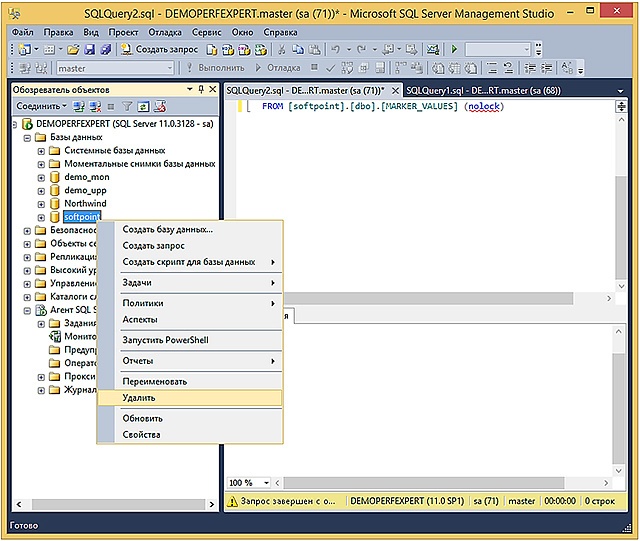Choose 'Удалить' in the context menu

139,398
